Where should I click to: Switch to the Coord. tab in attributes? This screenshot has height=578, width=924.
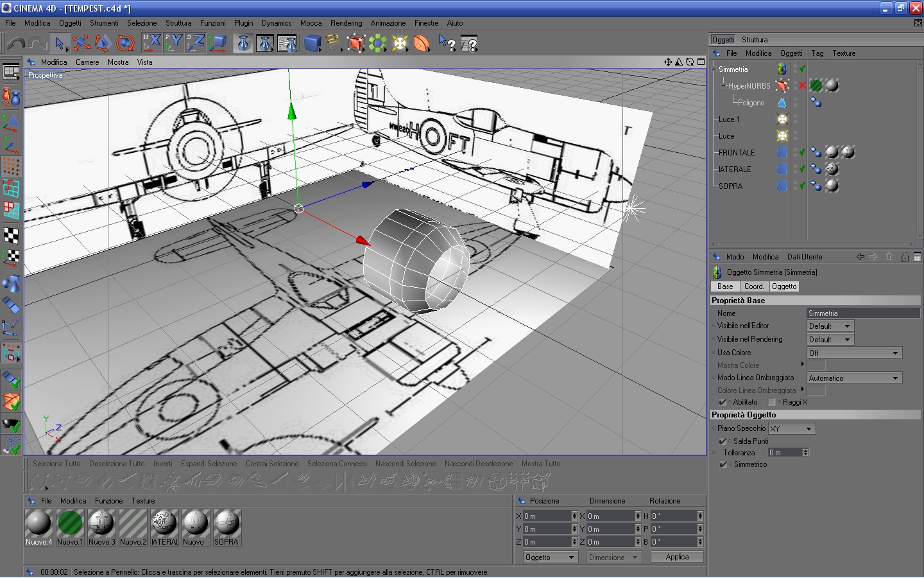[x=754, y=286]
